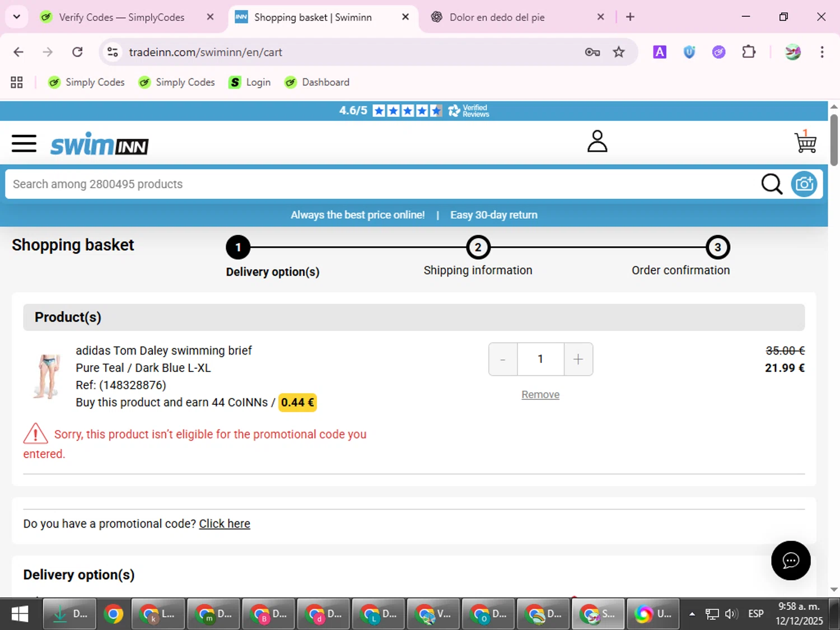Show hidden system tray icons
Image resolution: width=840 pixels, height=630 pixels.
(x=692, y=614)
